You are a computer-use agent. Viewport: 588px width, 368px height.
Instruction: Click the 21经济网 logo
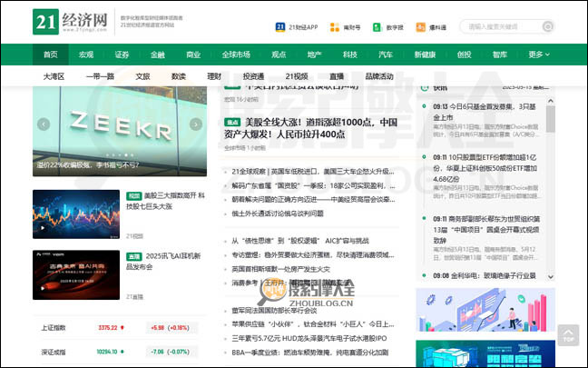[x=70, y=22]
